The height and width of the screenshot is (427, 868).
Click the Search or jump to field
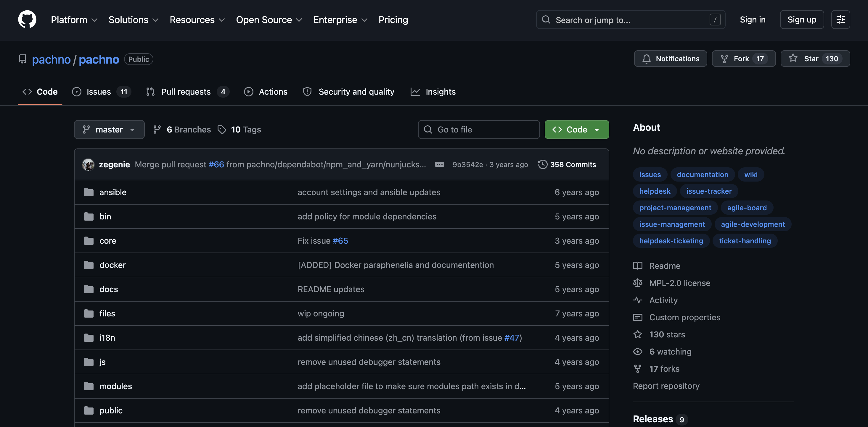tap(630, 20)
